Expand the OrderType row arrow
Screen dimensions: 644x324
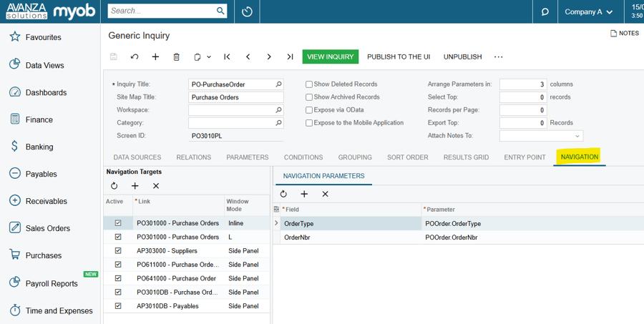click(276, 223)
